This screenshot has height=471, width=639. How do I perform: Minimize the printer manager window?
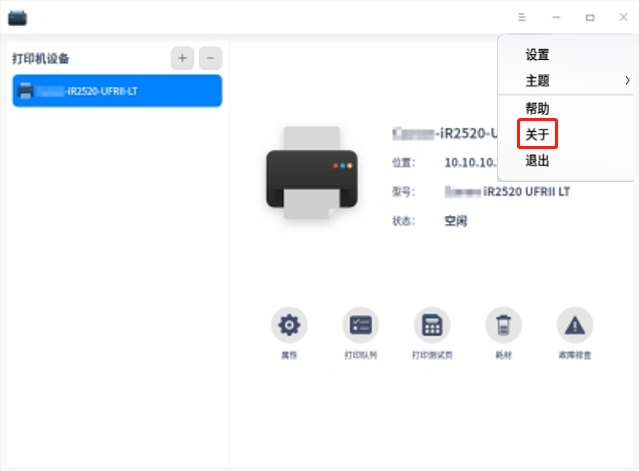click(x=556, y=17)
